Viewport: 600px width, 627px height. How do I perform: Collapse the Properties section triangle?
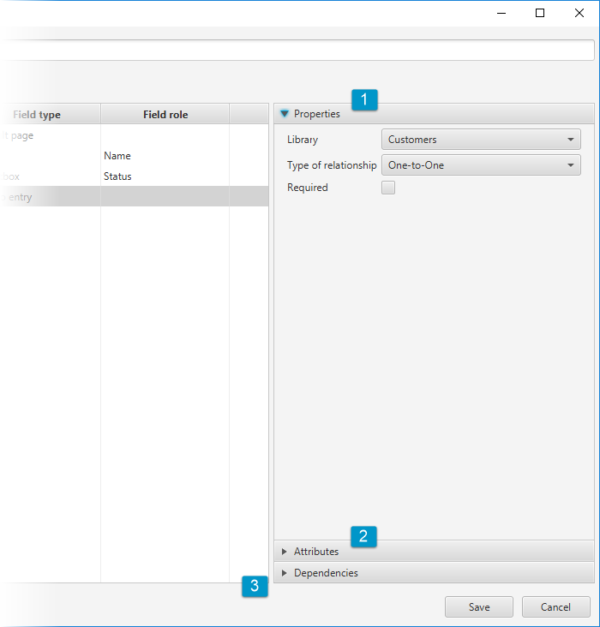pos(285,114)
